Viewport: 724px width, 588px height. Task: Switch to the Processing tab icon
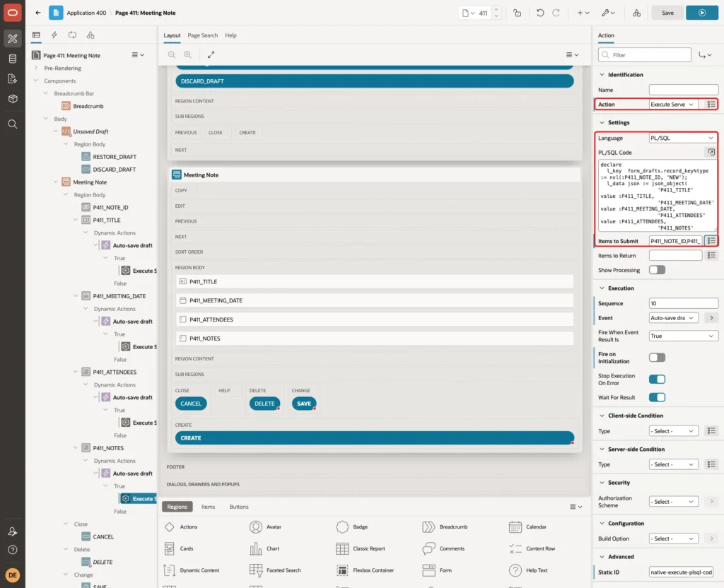(73, 35)
